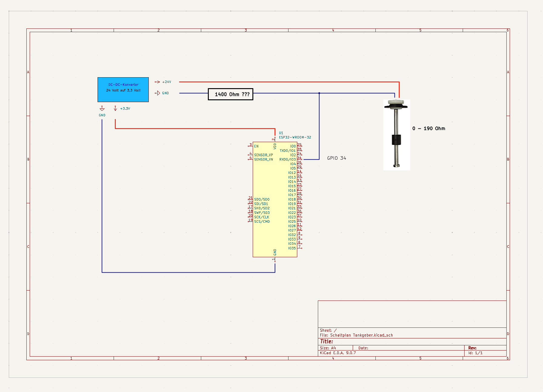Click the red 3.3V wire leading to VDD
The width and height of the screenshot is (543, 392).
pos(195,128)
